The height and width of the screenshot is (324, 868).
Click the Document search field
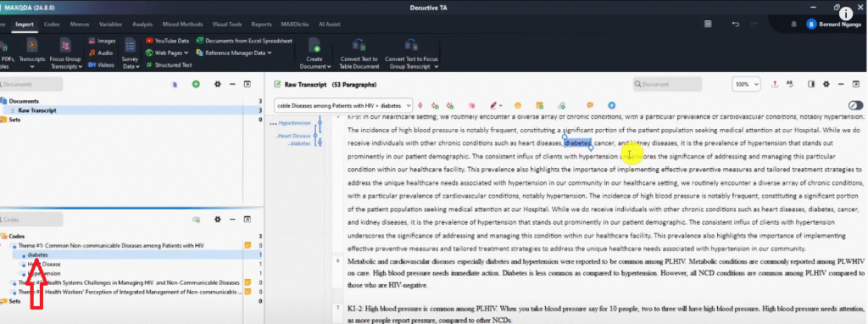tap(668, 84)
